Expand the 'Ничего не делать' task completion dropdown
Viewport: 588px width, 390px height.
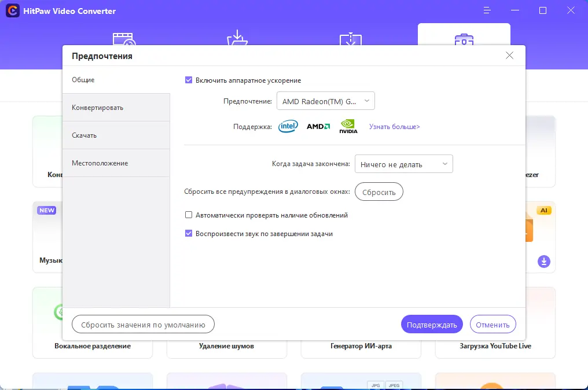pos(403,164)
